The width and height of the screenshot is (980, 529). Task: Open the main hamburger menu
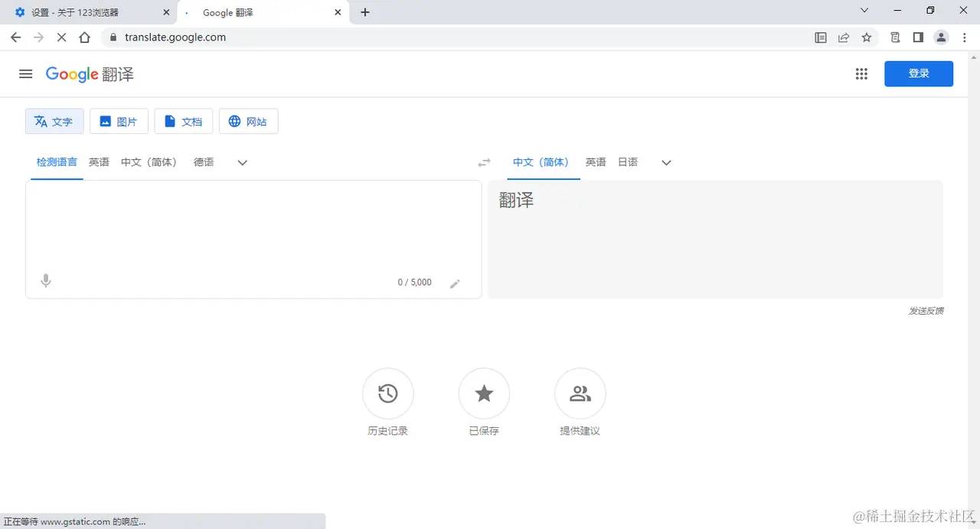25,73
